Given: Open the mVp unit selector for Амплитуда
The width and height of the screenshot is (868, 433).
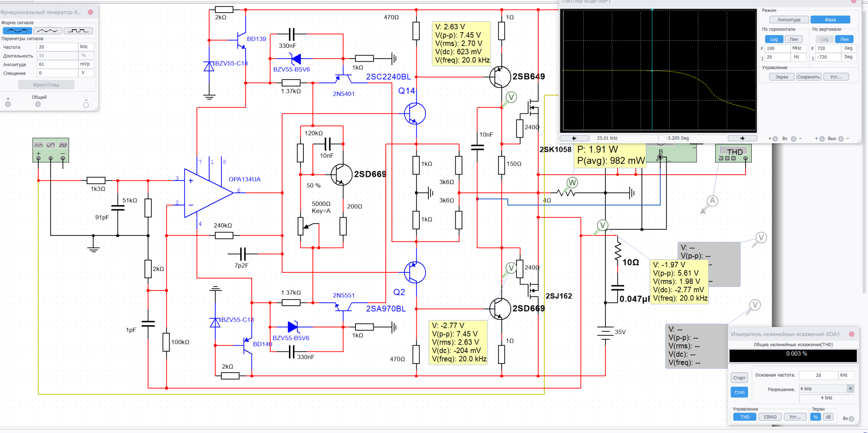Looking at the screenshot, I should pyautogui.click(x=86, y=64).
